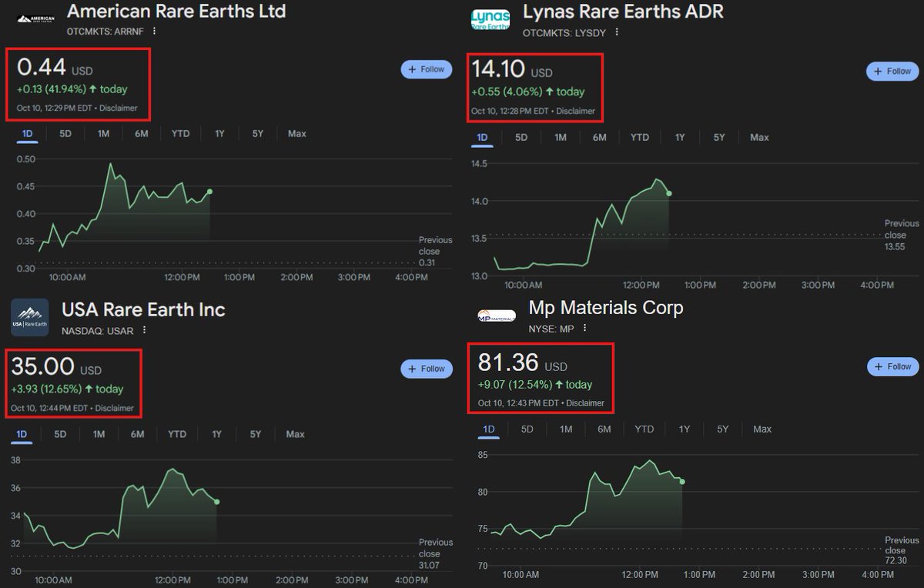
Task: Click latest price dot on Lynas chart
Action: pos(669,193)
